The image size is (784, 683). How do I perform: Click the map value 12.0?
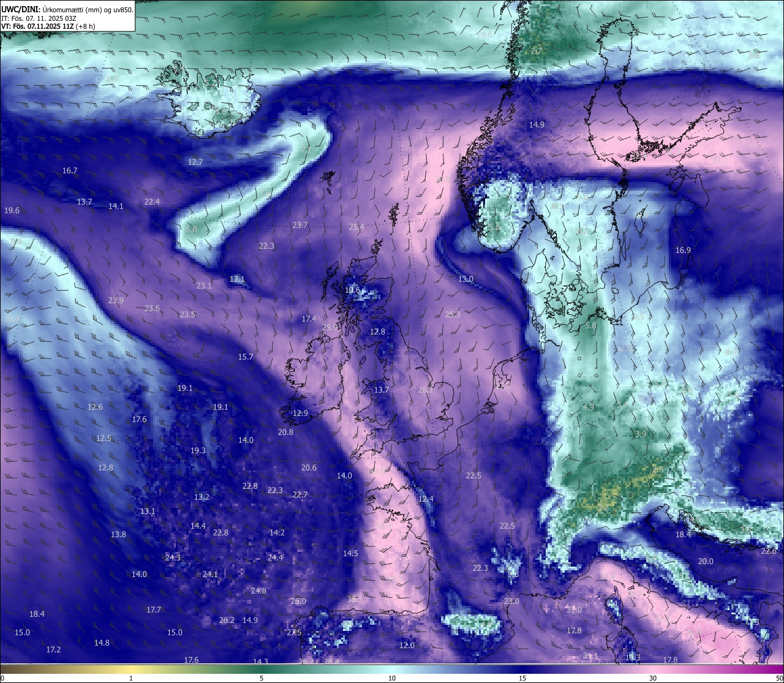(x=407, y=645)
